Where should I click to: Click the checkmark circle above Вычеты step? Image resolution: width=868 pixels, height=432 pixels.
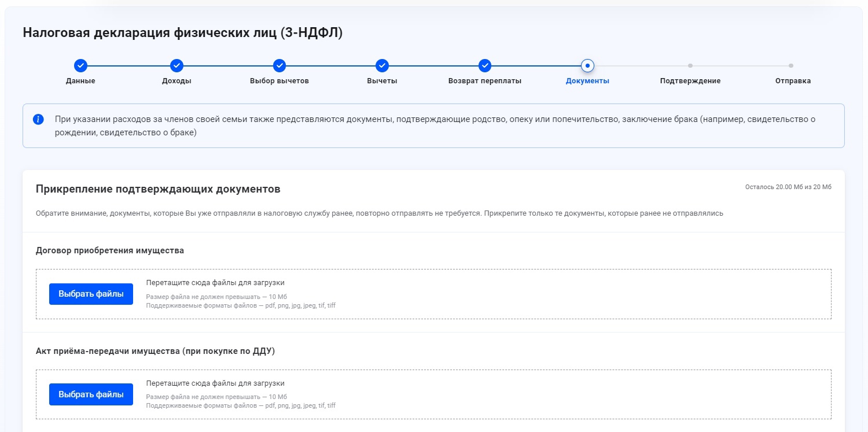pyautogui.click(x=382, y=65)
